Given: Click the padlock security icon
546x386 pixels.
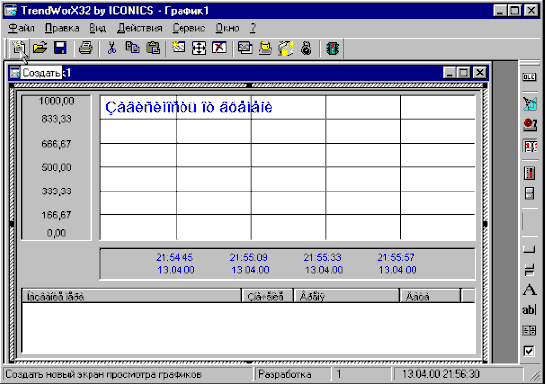Looking at the screenshot, I should click(x=306, y=48).
